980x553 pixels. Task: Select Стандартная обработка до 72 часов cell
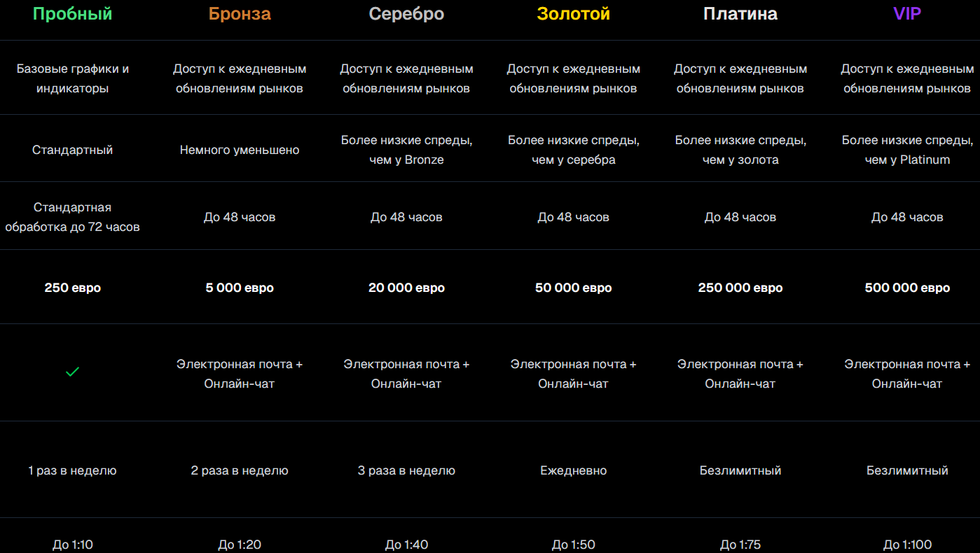click(x=72, y=216)
